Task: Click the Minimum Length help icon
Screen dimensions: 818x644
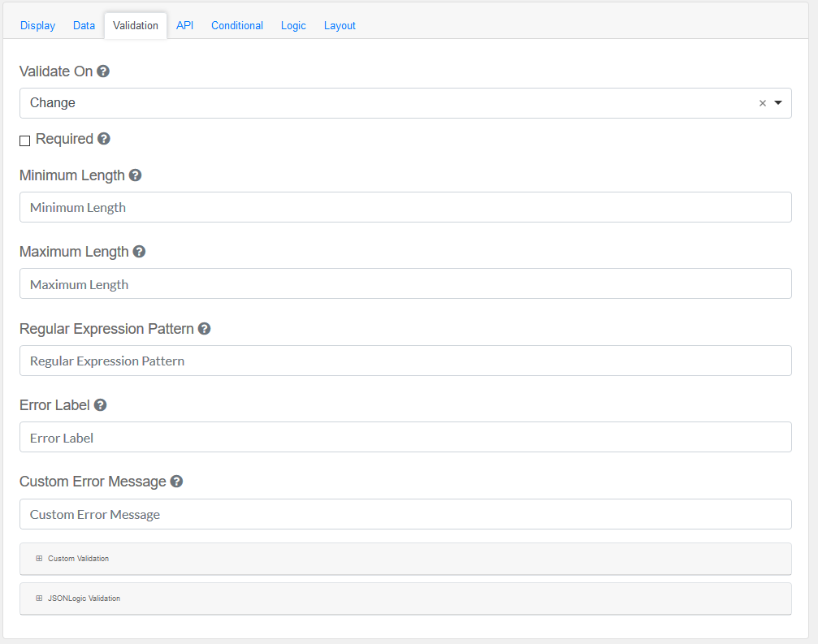Action: tap(136, 175)
